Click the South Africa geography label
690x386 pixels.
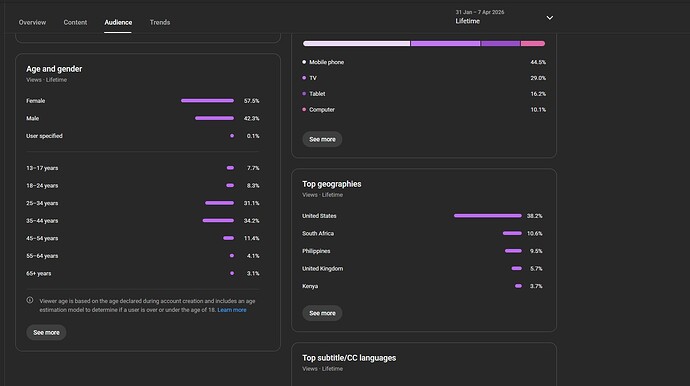click(318, 233)
